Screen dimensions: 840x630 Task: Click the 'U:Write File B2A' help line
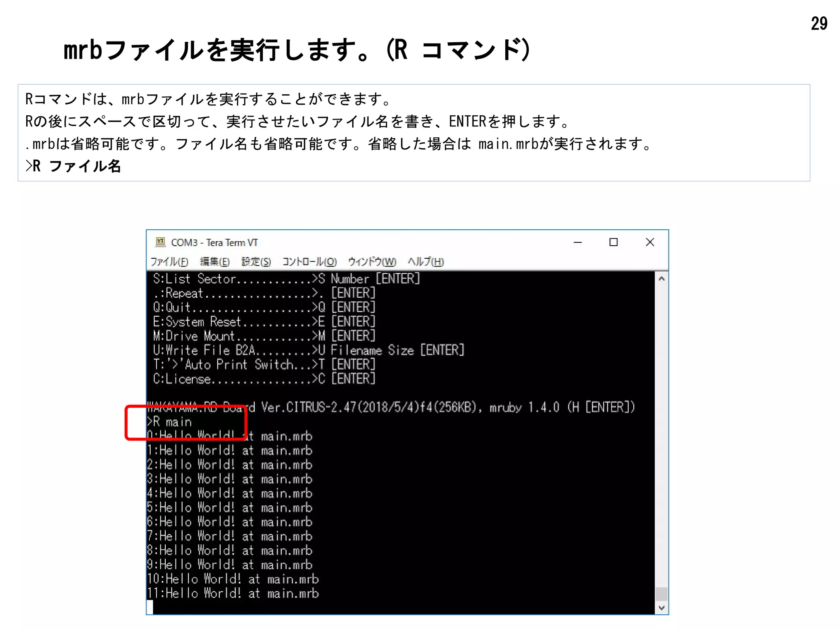[x=308, y=350]
